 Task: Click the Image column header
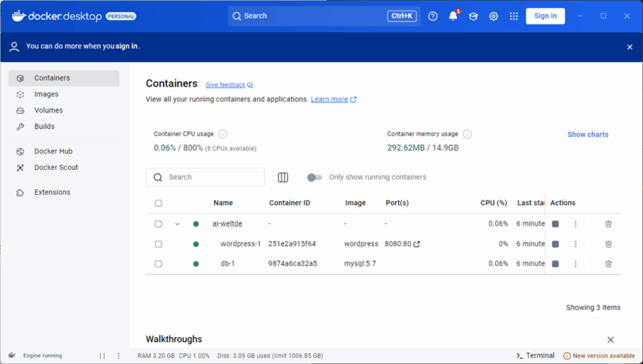[355, 203]
